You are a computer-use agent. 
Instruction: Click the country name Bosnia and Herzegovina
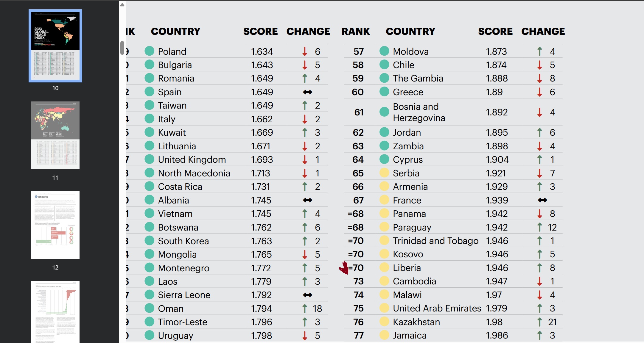coord(419,112)
